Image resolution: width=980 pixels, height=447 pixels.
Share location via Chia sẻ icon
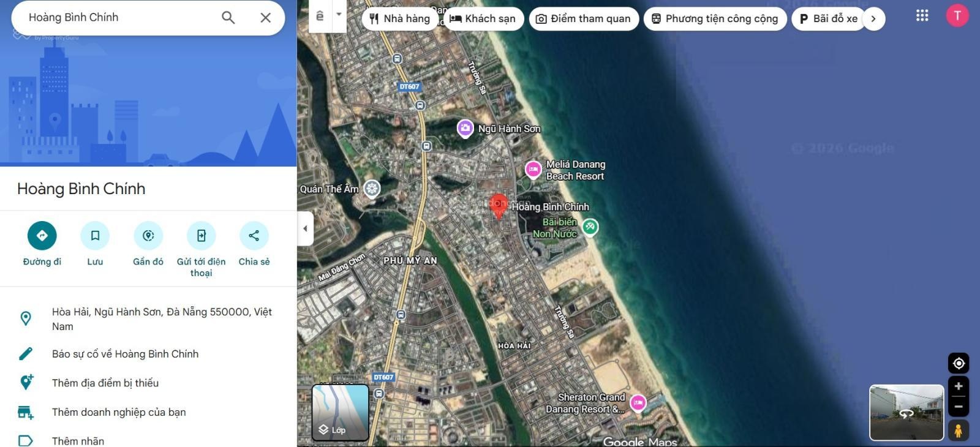(x=254, y=236)
